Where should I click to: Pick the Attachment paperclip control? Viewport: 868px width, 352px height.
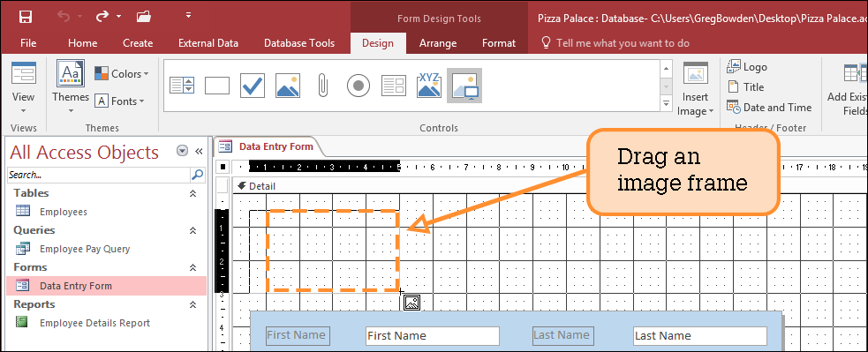pos(322,86)
